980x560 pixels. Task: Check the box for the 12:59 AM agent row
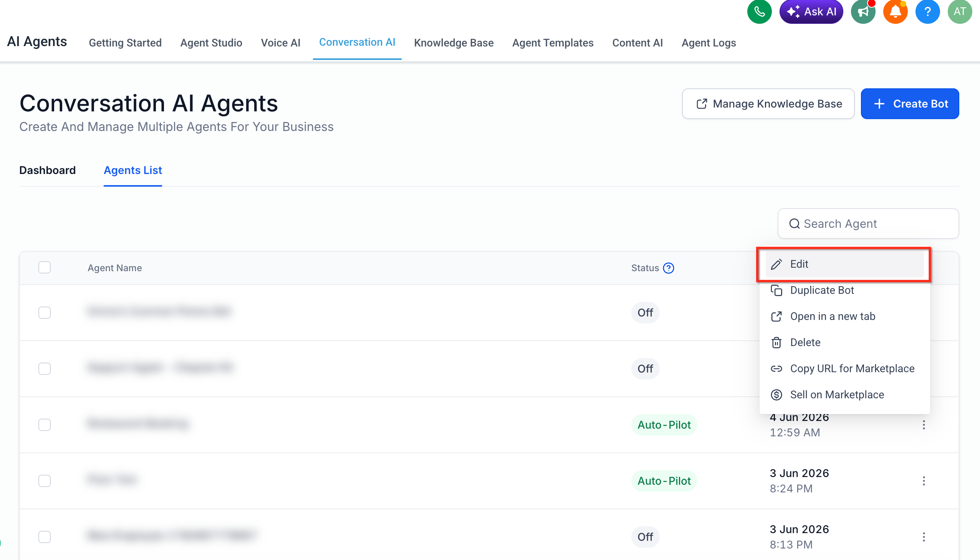45,425
